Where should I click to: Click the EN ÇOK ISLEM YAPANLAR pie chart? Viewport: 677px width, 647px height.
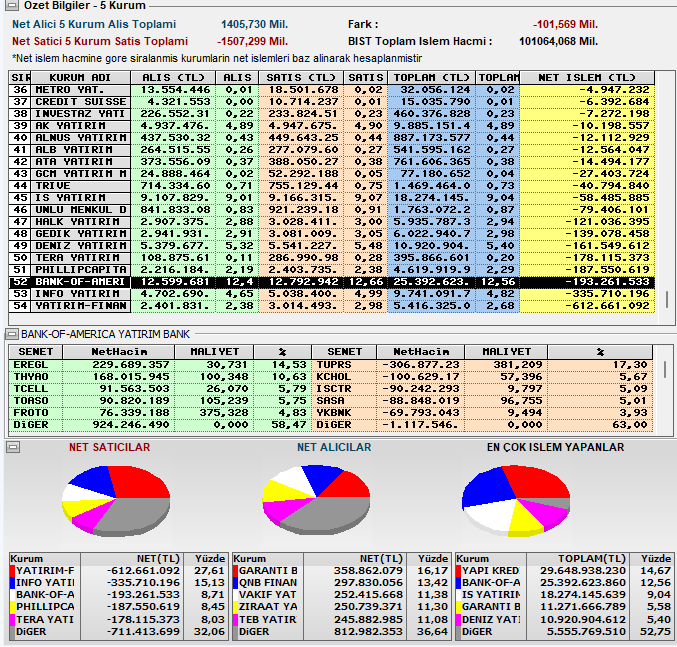[516, 501]
